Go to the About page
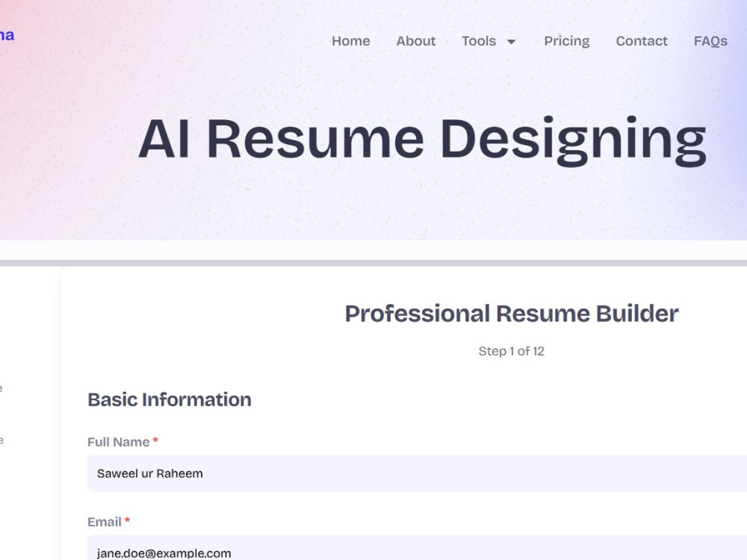The image size is (747, 560). [416, 41]
